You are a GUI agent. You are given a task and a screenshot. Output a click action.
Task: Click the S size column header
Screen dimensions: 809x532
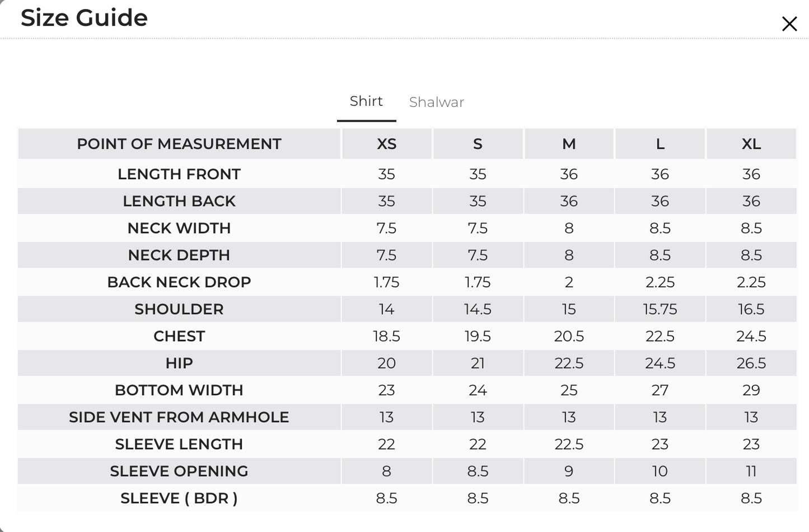(478, 144)
